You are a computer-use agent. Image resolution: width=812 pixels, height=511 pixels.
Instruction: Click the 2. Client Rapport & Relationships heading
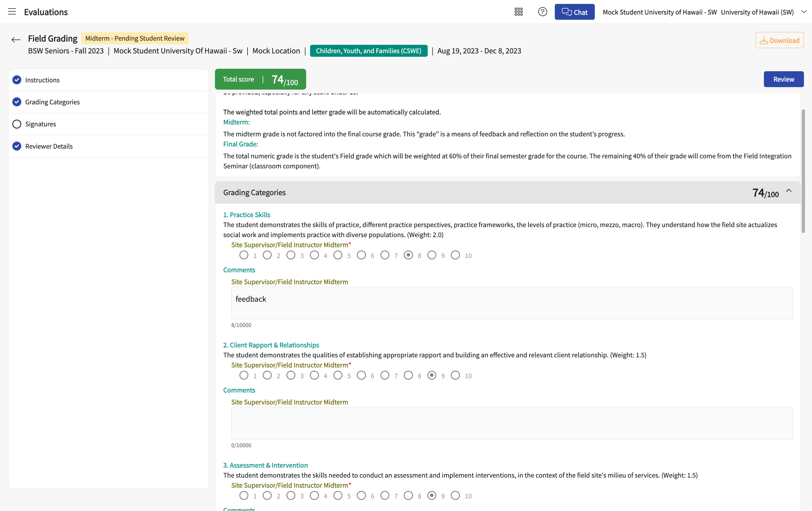(271, 345)
